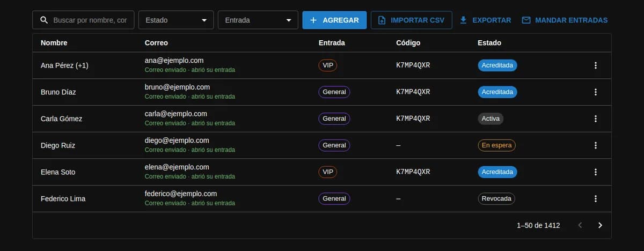Viewport: 644px width, 251px height.
Task: Go to next page of results
Action: pyautogui.click(x=600, y=225)
